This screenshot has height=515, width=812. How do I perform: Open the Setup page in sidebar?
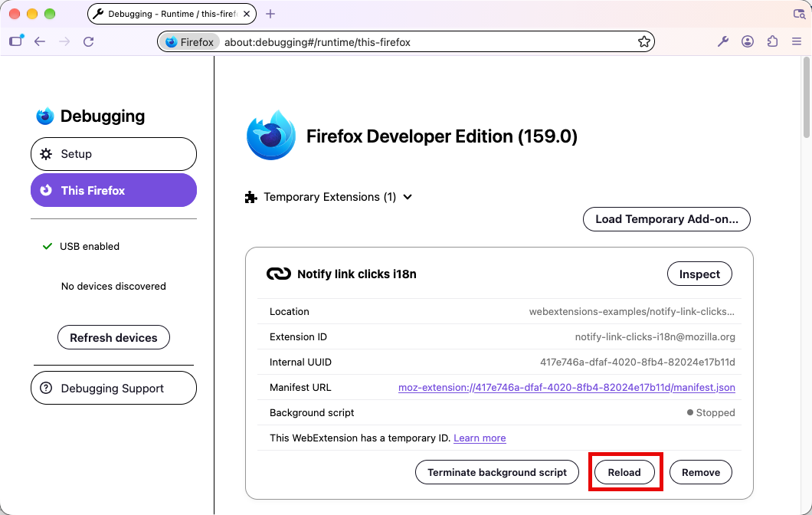pos(113,154)
